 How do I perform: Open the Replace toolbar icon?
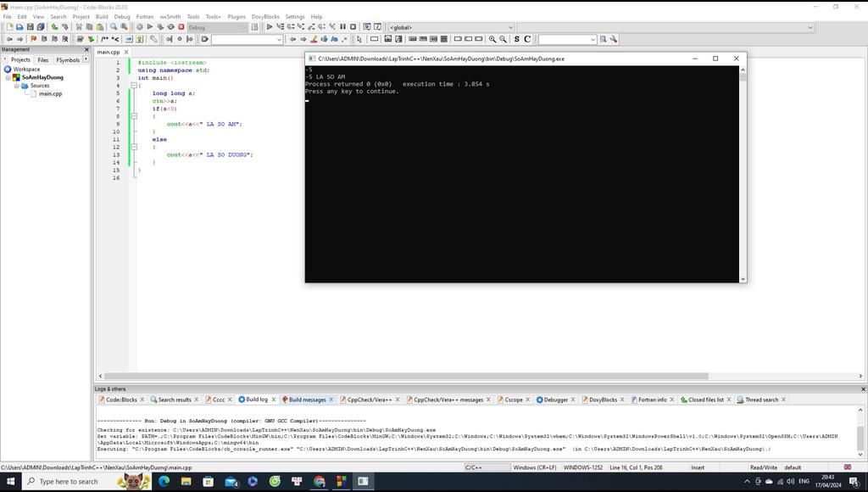(x=124, y=26)
